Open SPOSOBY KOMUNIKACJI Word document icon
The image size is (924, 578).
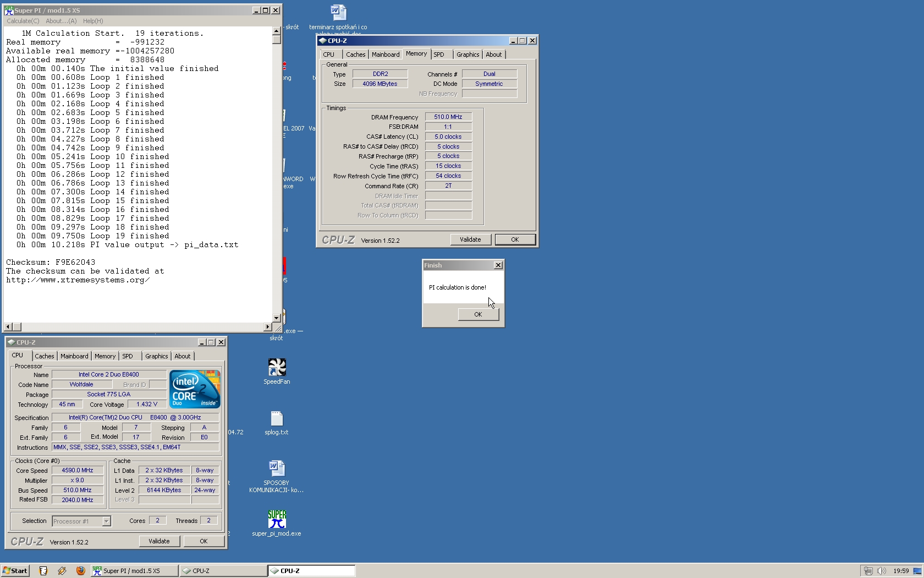point(277,468)
